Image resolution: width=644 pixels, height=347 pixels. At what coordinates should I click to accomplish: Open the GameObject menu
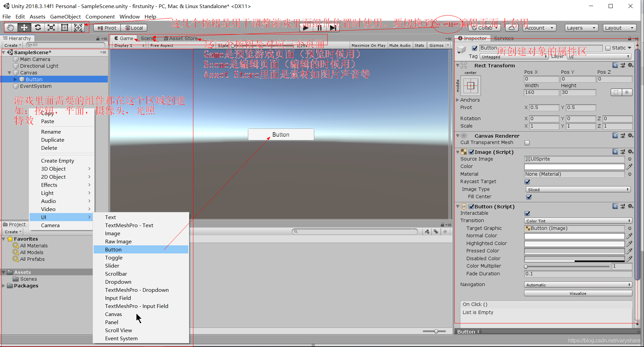65,16
